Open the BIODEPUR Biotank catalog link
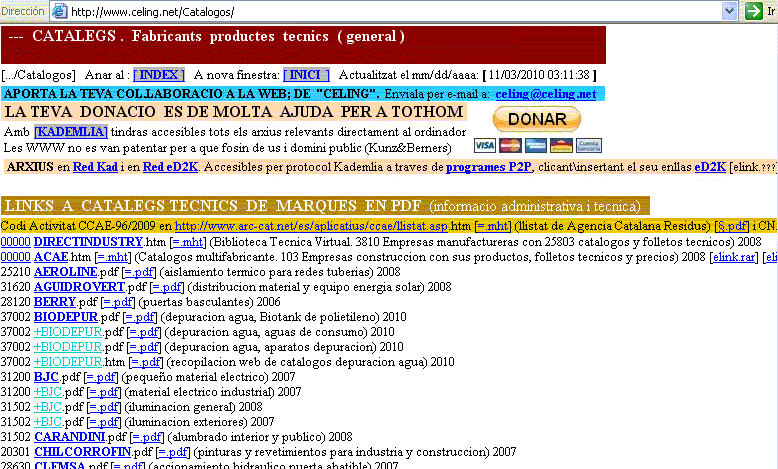 click(65, 317)
